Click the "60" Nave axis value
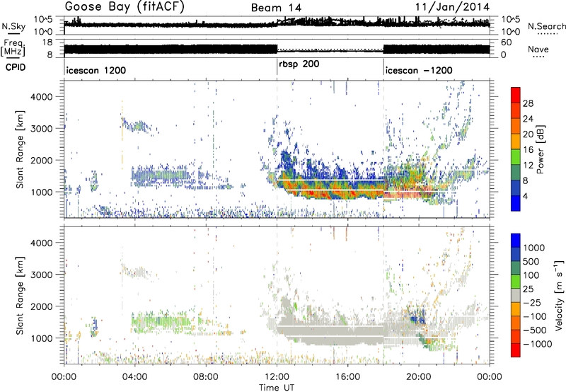The height and width of the screenshot is (392, 566). click(507, 42)
